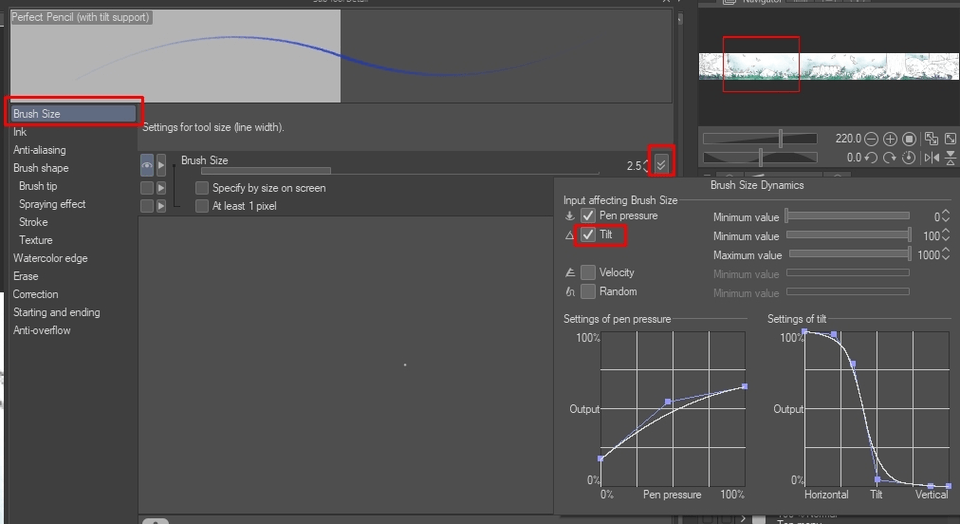Select the Anti-aliasing category
This screenshot has width=960, height=524.
point(39,150)
